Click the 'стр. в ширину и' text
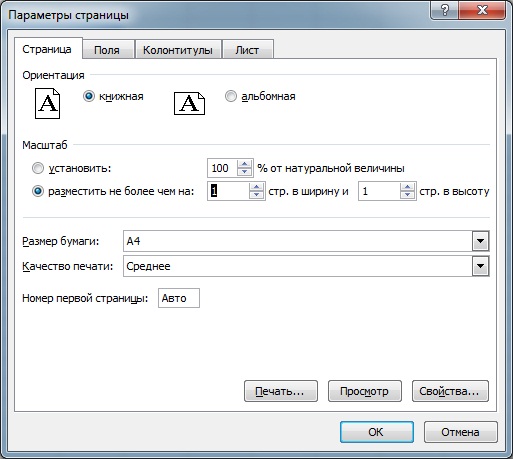Screen dimensions: 513x459 pyautogui.click(x=308, y=192)
